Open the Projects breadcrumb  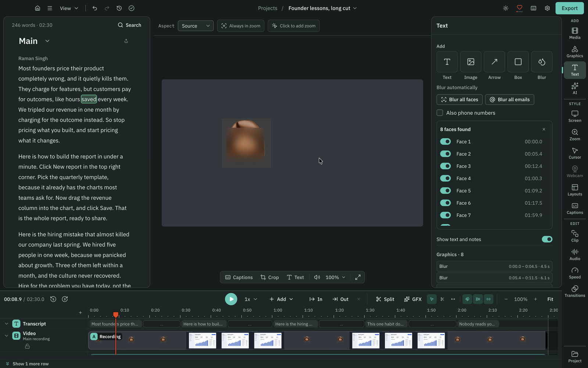click(268, 8)
